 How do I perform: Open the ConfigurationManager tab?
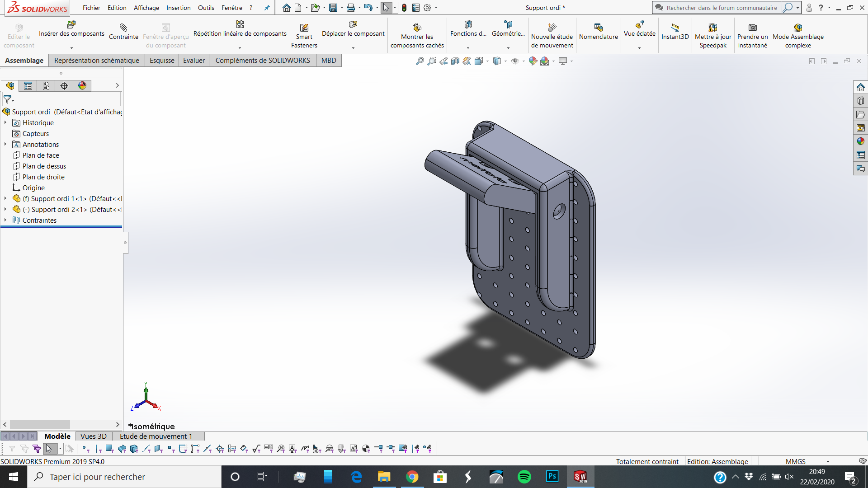point(46,86)
